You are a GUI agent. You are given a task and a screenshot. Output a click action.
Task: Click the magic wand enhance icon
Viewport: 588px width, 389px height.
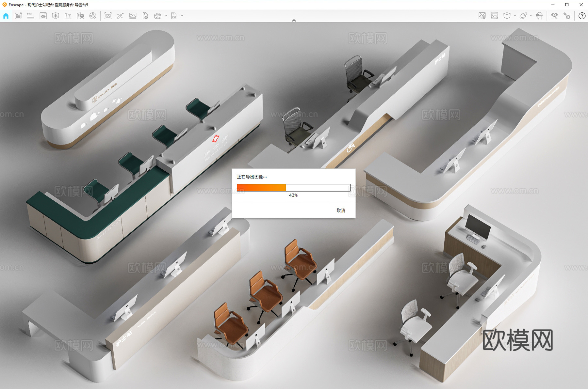tap(120, 16)
